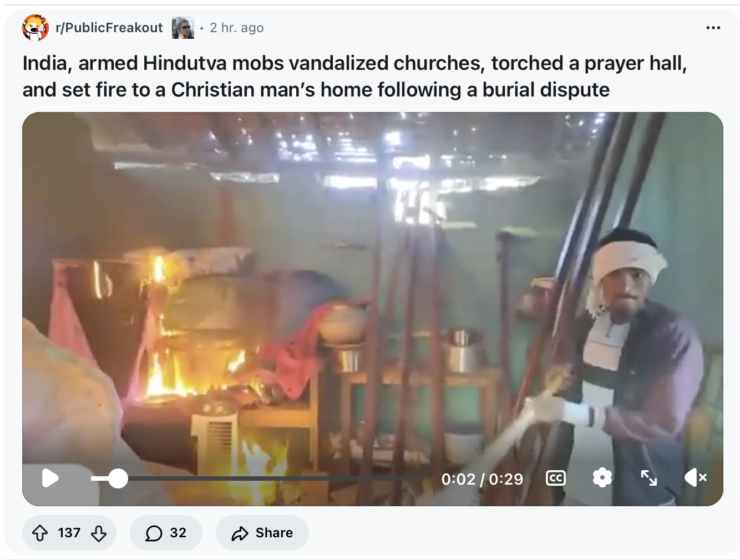Open the post options three-dot menu
Viewport: 740px width, 560px height.
[713, 28]
